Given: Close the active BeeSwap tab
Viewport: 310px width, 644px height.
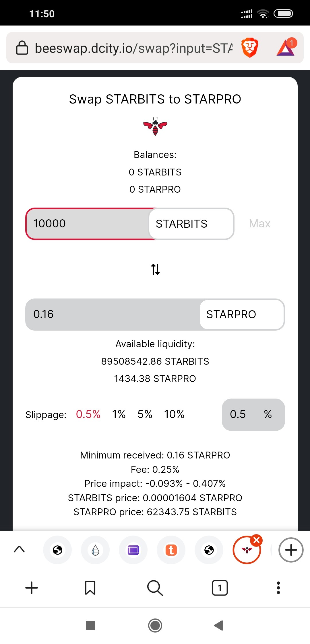Looking at the screenshot, I should click(256, 540).
